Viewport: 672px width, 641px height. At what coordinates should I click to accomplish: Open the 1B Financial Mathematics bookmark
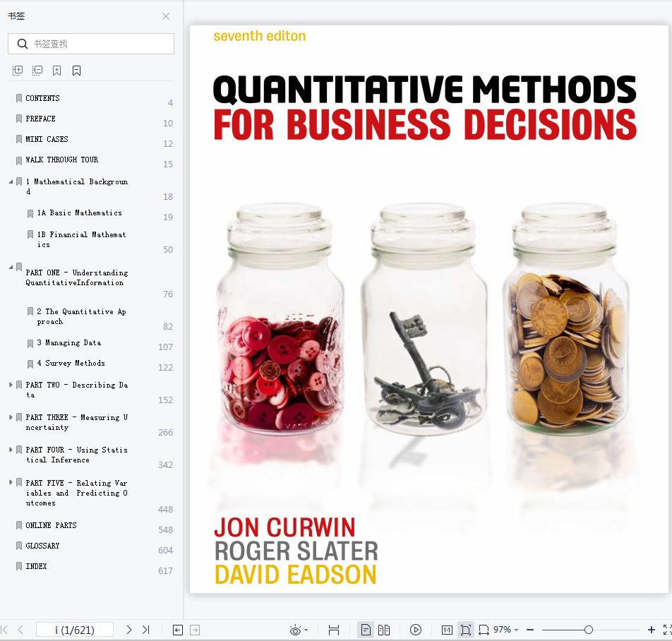click(81, 239)
